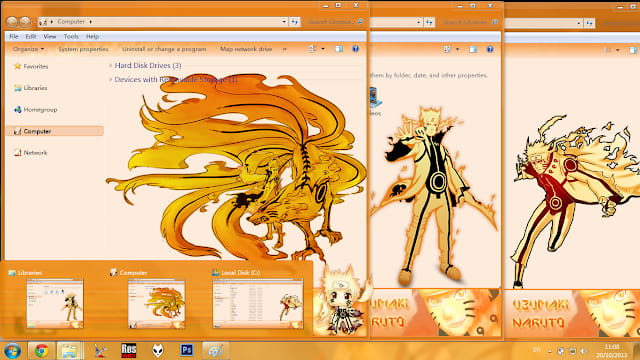Open Google Chrome from the taskbar

(x=41, y=350)
